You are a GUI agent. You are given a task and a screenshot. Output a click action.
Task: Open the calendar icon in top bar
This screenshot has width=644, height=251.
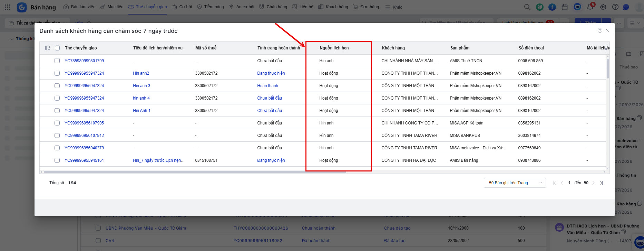click(565, 7)
